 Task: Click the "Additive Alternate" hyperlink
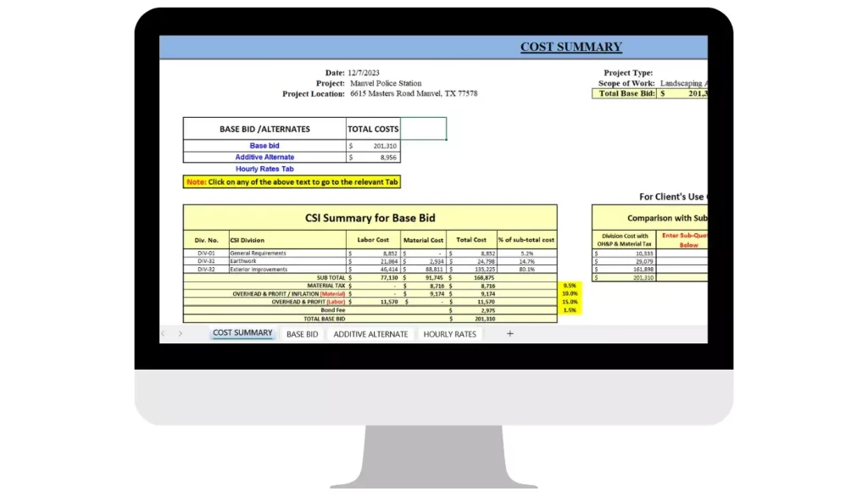264,157
